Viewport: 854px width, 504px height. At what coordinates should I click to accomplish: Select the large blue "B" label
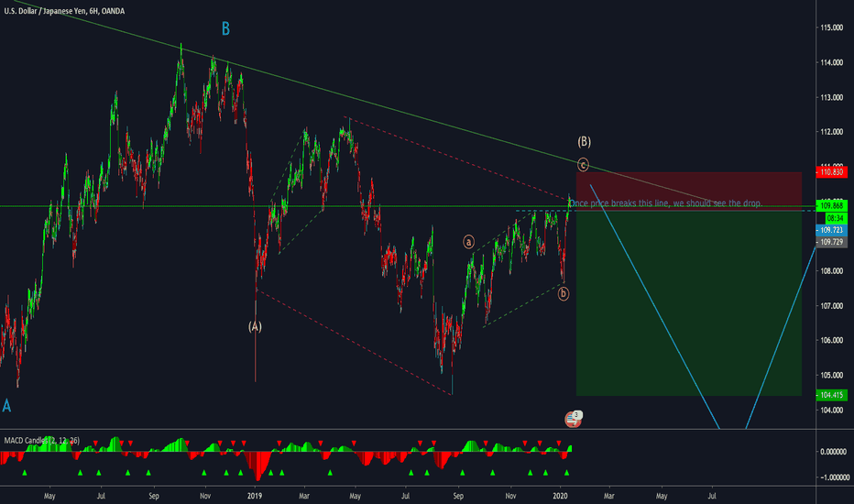[225, 29]
